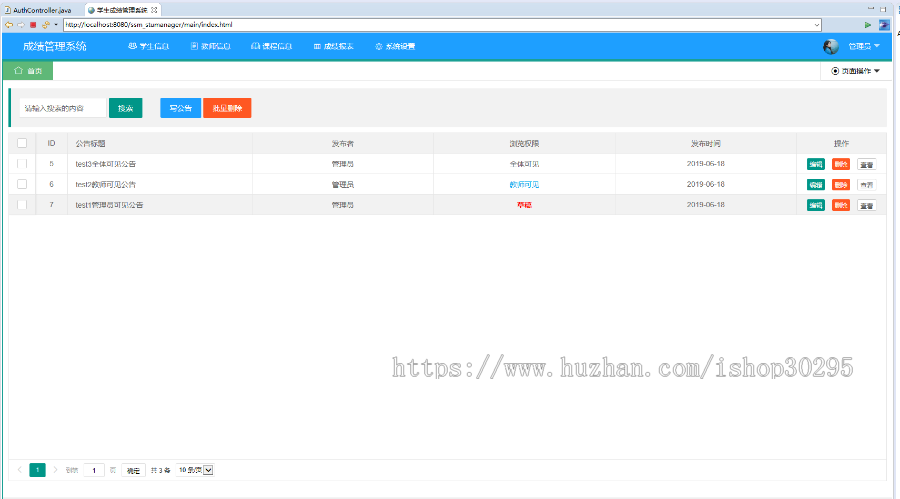Screen dimensions: 900x499
Task: Check the row with ID 6
Action: [x=22, y=184]
